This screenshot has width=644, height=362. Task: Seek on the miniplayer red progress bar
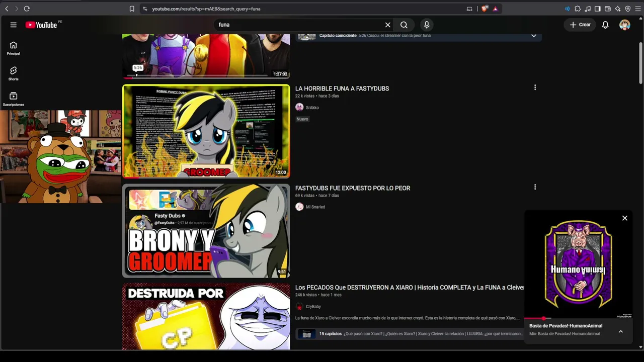pos(578,318)
